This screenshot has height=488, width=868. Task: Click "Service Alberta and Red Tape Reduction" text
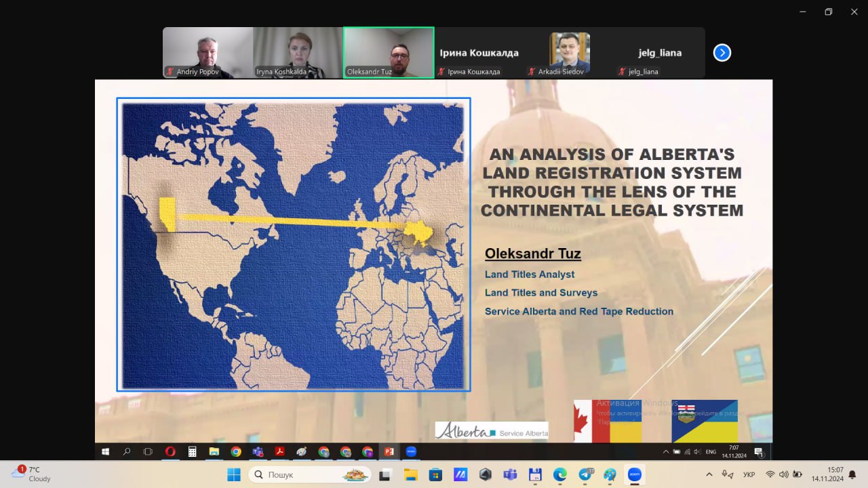(579, 312)
